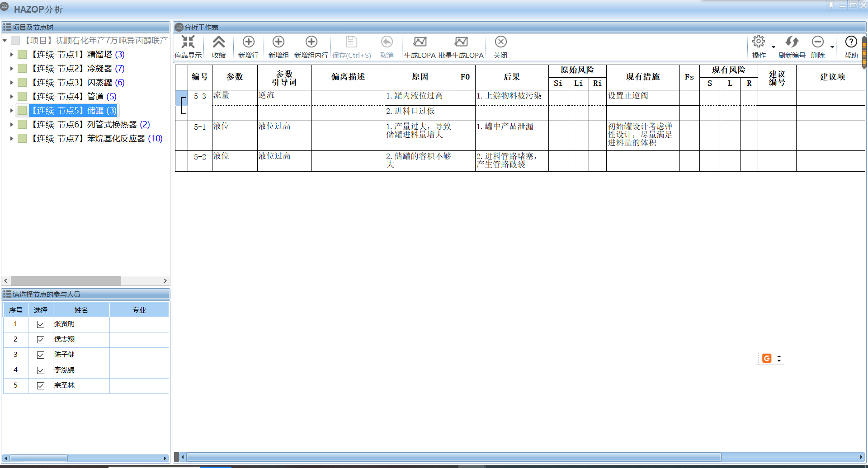Click the HAZOP分析 app logo icon

(5, 7)
